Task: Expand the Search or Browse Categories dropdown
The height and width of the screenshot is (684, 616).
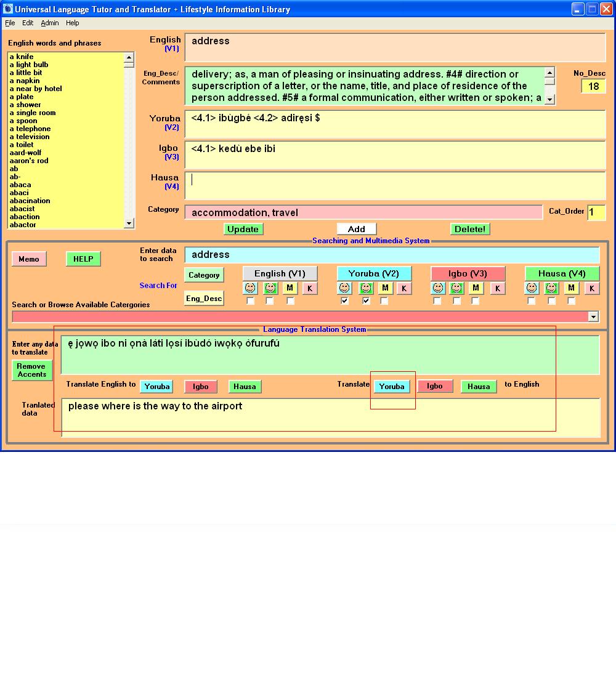Action: (x=593, y=316)
